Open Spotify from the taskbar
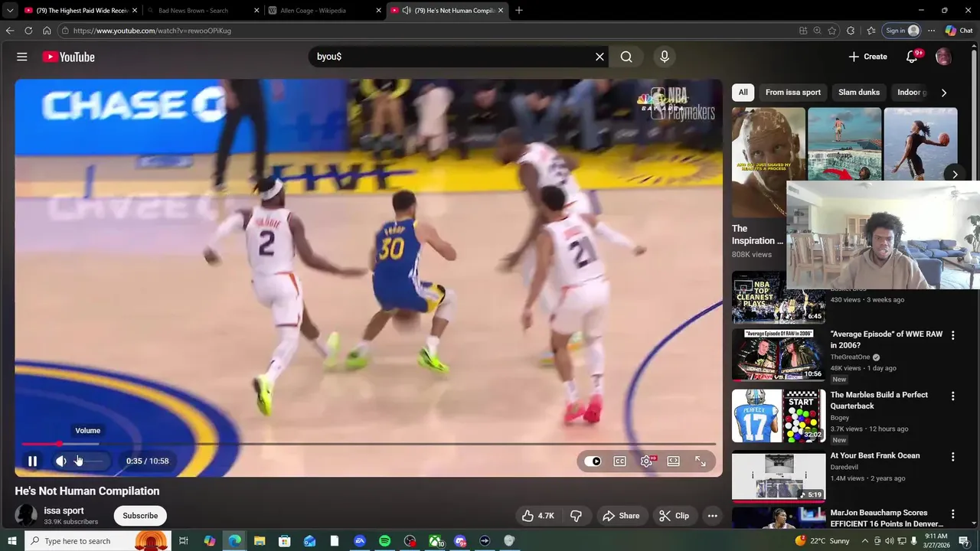Image resolution: width=980 pixels, height=551 pixels. [x=384, y=541]
